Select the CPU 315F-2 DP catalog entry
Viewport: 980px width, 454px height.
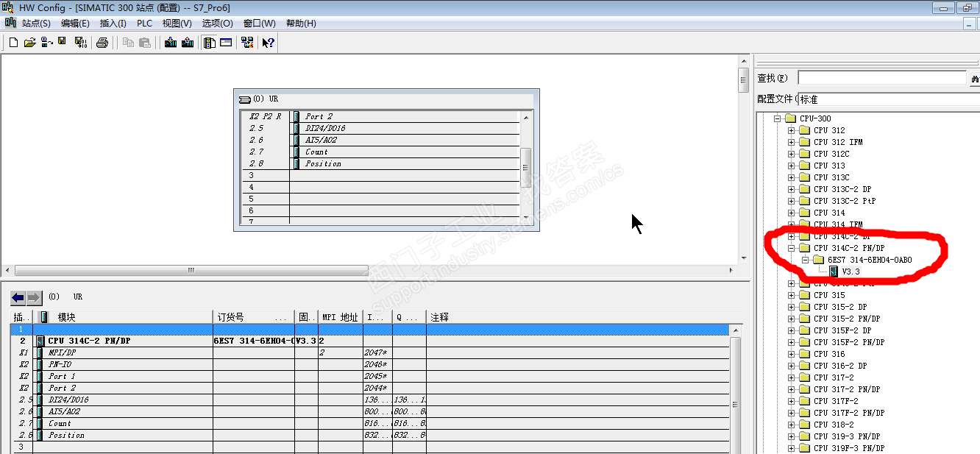coord(842,330)
